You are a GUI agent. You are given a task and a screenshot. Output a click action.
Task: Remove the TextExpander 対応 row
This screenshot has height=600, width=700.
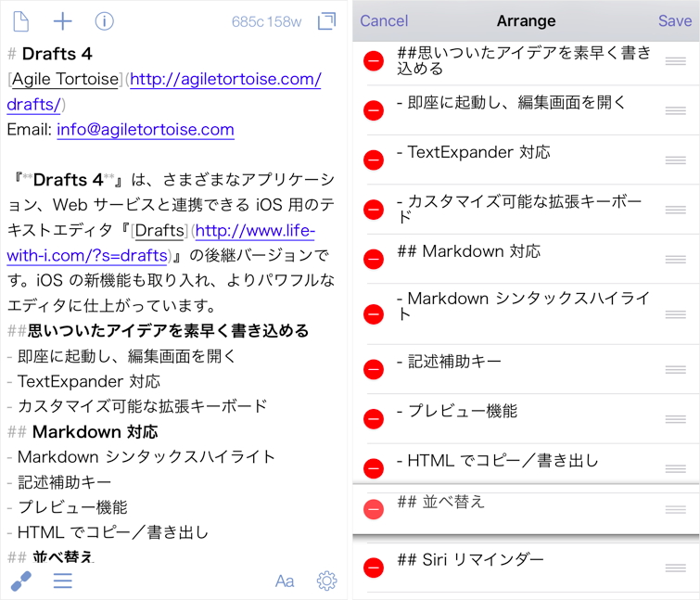click(374, 160)
